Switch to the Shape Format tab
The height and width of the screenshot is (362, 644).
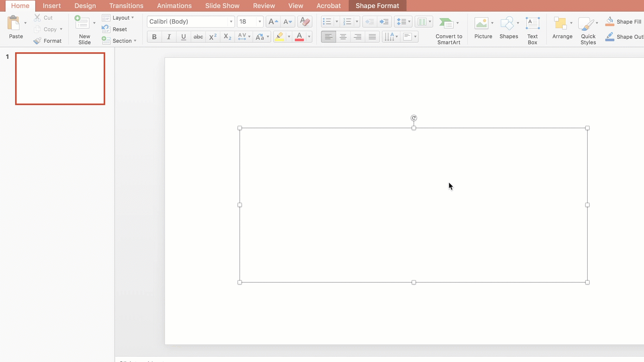pyautogui.click(x=377, y=6)
